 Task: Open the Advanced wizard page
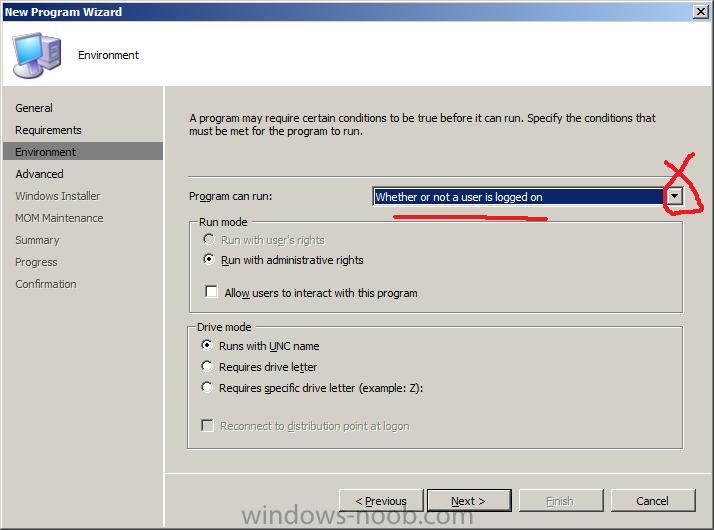(x=39, y=174)
